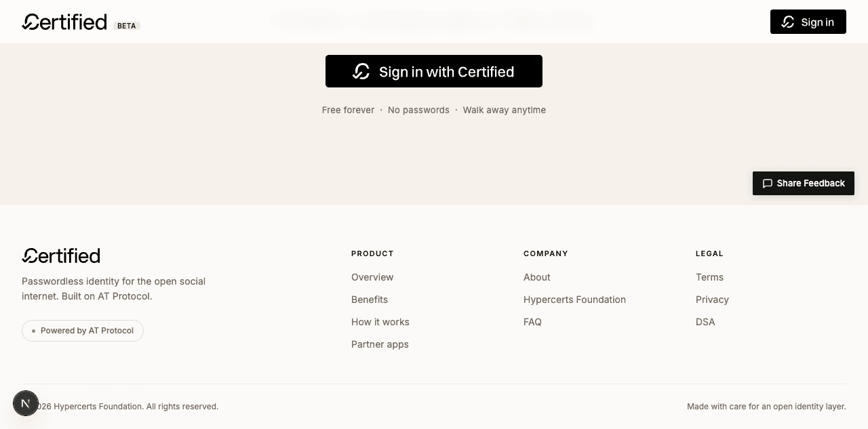Viewport: 868px width, 429px height.
Task: Open the Benefits link
Action: [370, 300]
